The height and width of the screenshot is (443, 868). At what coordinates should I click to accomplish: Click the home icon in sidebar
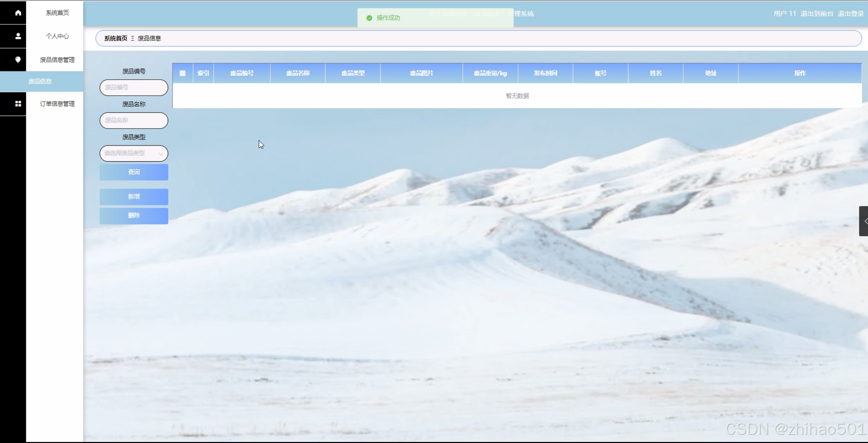click(x=18, y=13)
